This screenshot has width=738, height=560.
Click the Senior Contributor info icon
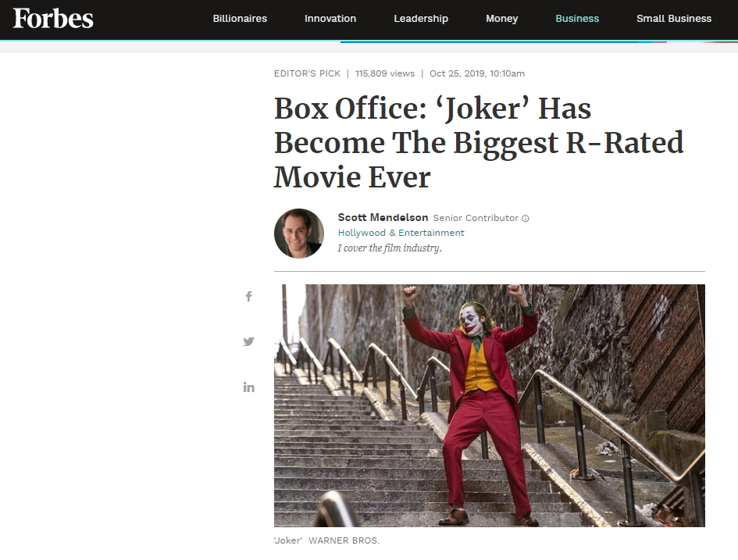pos(526,219)
